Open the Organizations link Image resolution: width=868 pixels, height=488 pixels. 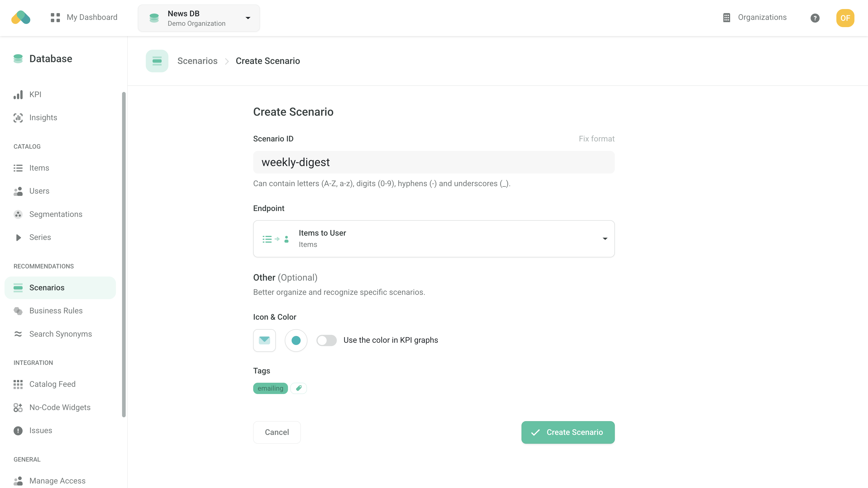pyautogui.click(x=762, y=18)
